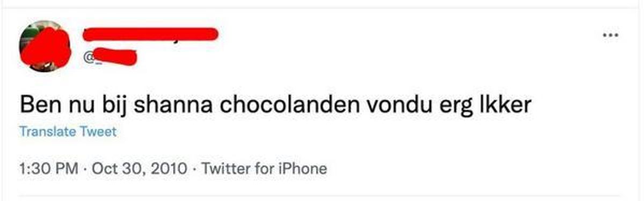Screen dimensions: 644x201
Task: Click the @ symbol before the redacted handle
Action: pos(87,58)
